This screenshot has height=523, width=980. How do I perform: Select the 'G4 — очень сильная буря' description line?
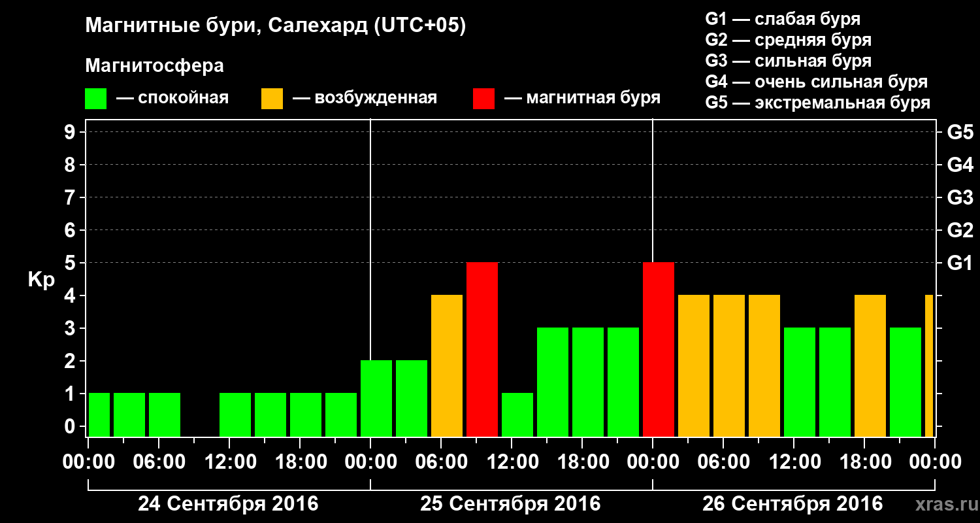coord(817,82)
